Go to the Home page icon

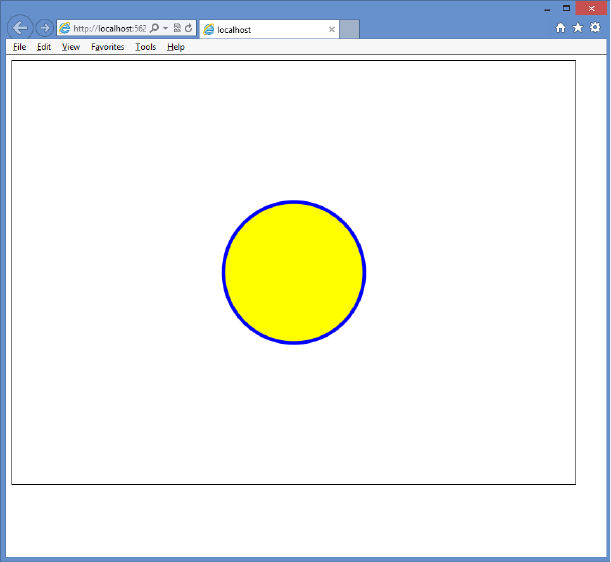(x=560, y=28)
